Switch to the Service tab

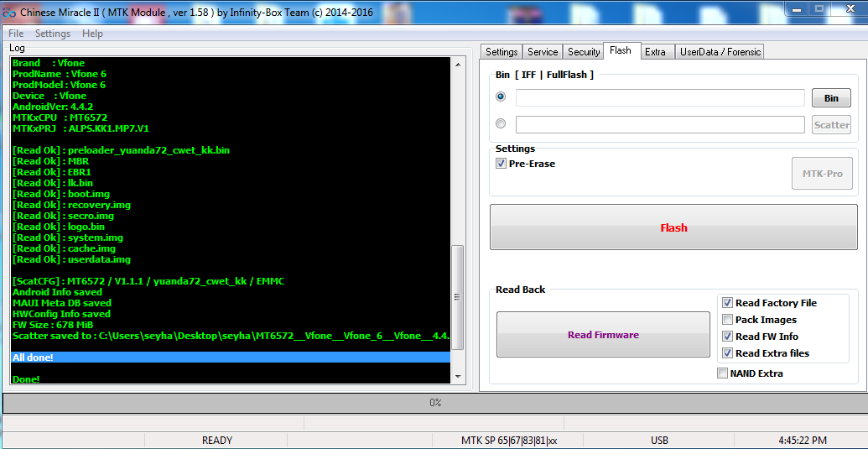click(x=543, y=51)
